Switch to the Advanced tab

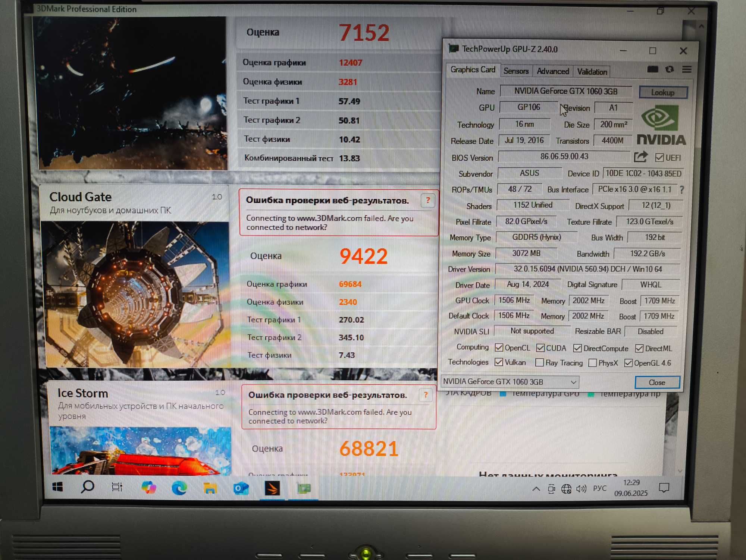[x=553, y=71]
